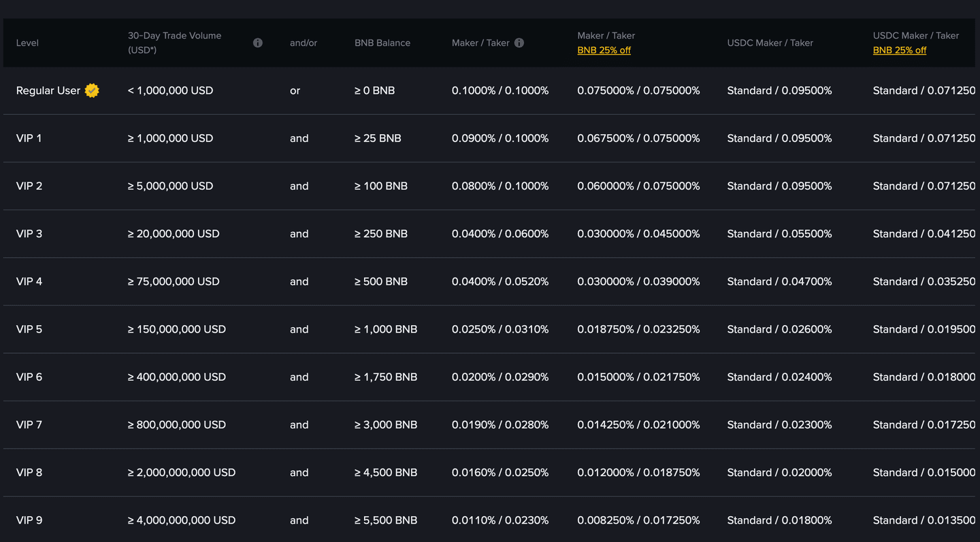Select the VIP 1 level label

click(x=29, y=138)
